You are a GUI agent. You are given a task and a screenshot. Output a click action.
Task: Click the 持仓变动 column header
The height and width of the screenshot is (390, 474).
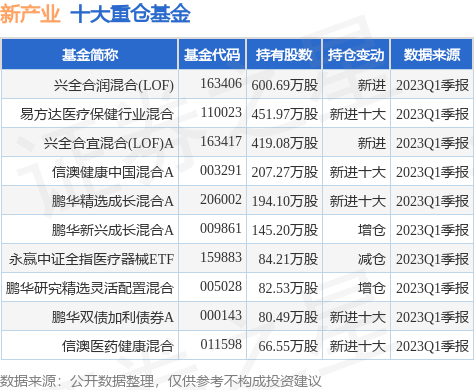[356, 54]
